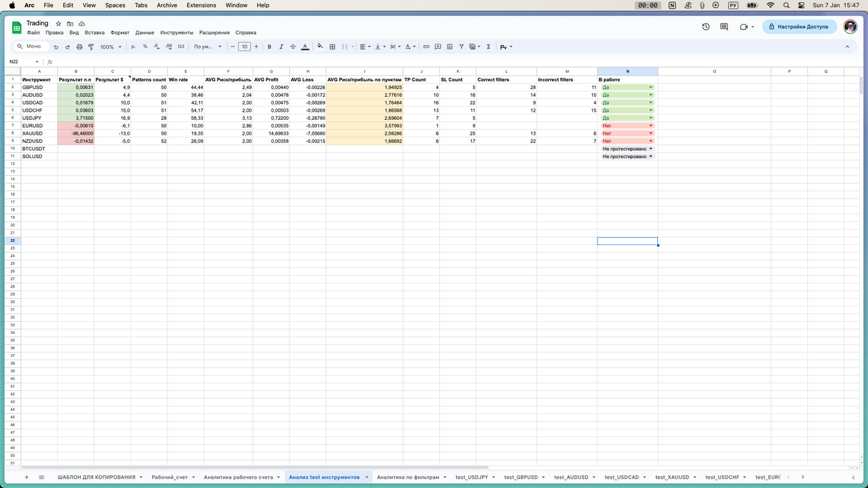
Task: Open the cell borders tool
Action: pos(332,47)
